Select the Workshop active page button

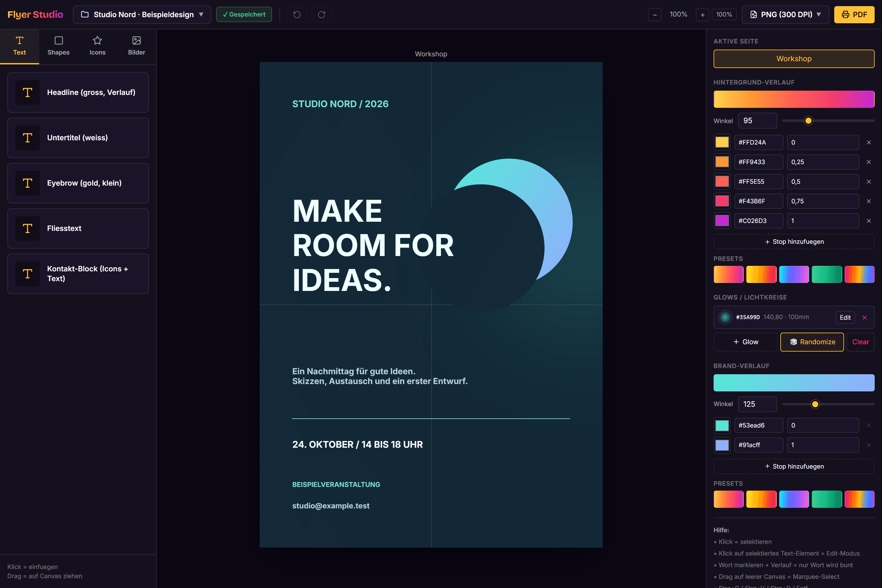coord(794,59)
